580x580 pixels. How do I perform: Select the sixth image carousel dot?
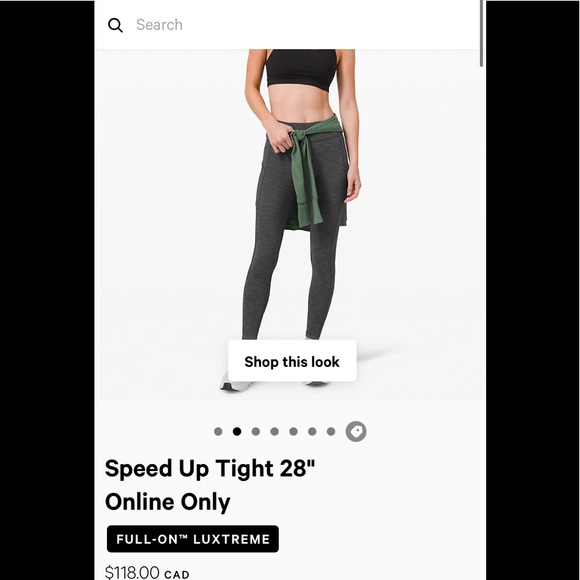(x=312, y=431)
